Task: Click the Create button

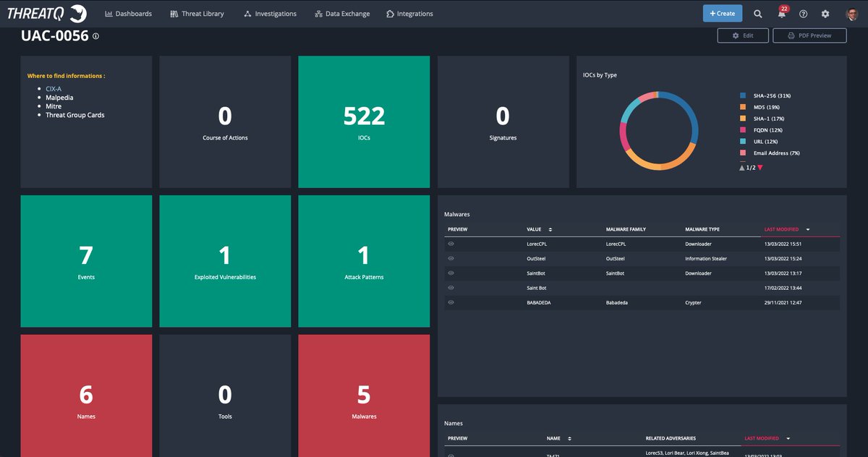Action: click(722, 13)
